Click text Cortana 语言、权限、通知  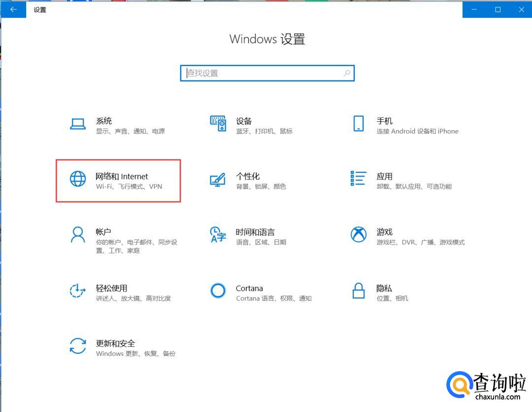click(274, 298)
